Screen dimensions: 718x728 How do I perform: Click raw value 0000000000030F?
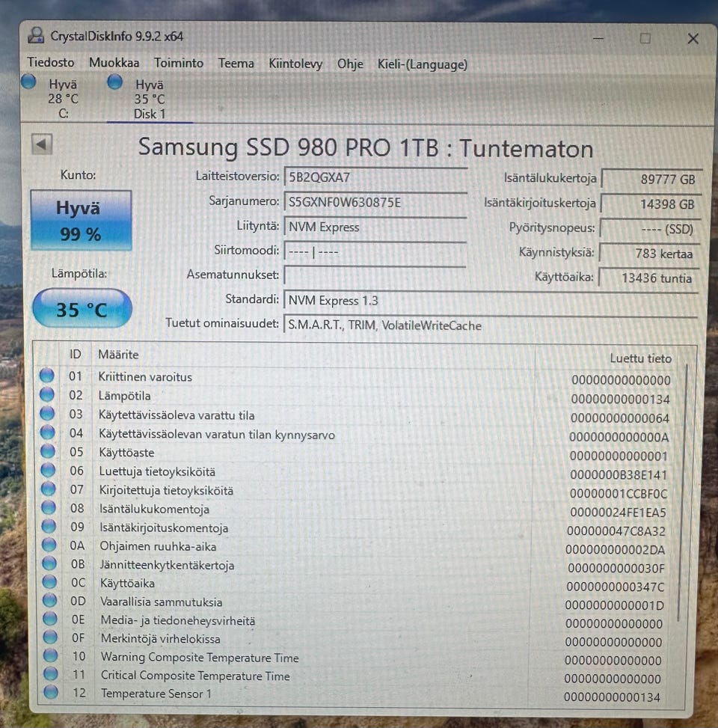pyautogui.click(x=616, y=569)
